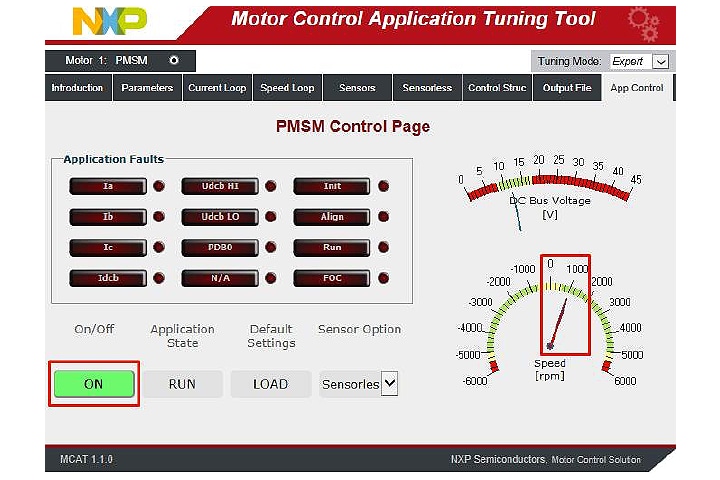The height and width of the screenshot is (480, 720).
Task: Open the Current Loop tab
Action: (217, 88)
